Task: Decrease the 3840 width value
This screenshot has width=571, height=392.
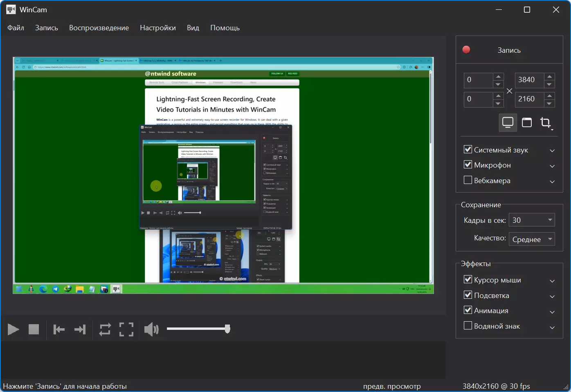Action: [x=550, y=84]
